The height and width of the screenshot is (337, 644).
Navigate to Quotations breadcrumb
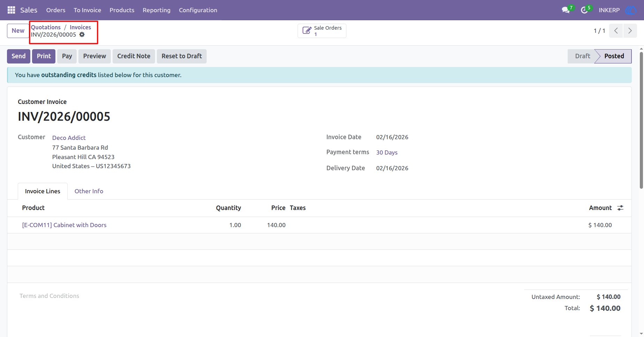pos(46,27)
